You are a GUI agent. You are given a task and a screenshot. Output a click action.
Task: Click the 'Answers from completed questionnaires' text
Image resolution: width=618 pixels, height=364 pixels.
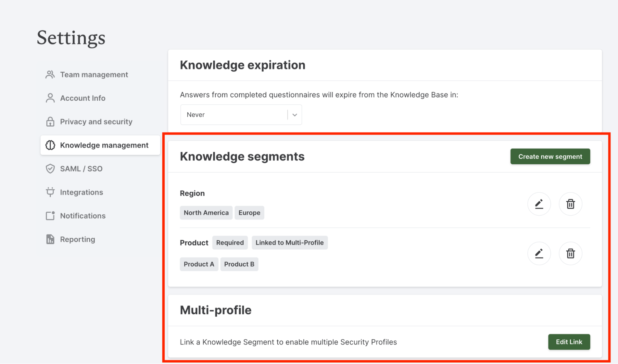319,95
